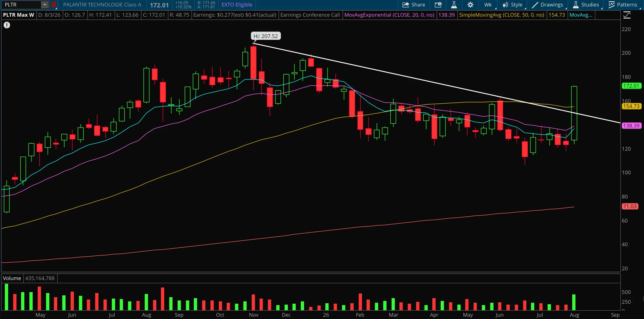Screen dimensions: 644x319
Task: Click the 138.39 value in the study header
Action: [446, 15]
